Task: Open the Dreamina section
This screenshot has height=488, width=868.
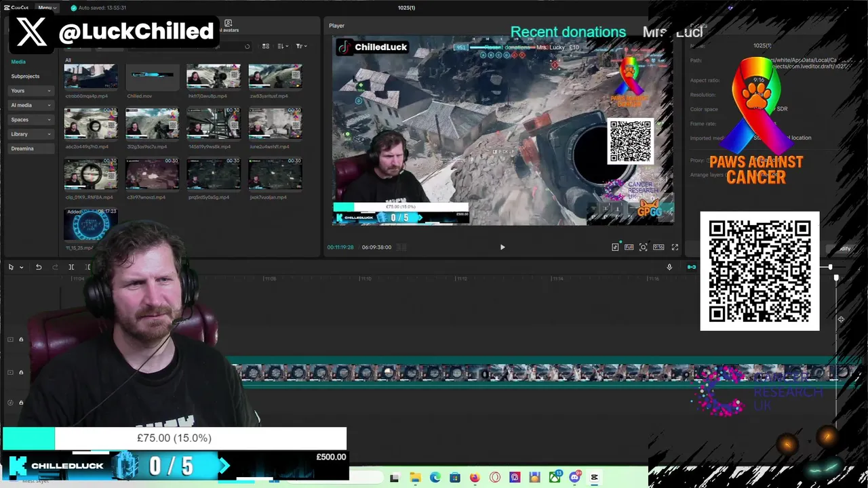Action: click(31, 148)
